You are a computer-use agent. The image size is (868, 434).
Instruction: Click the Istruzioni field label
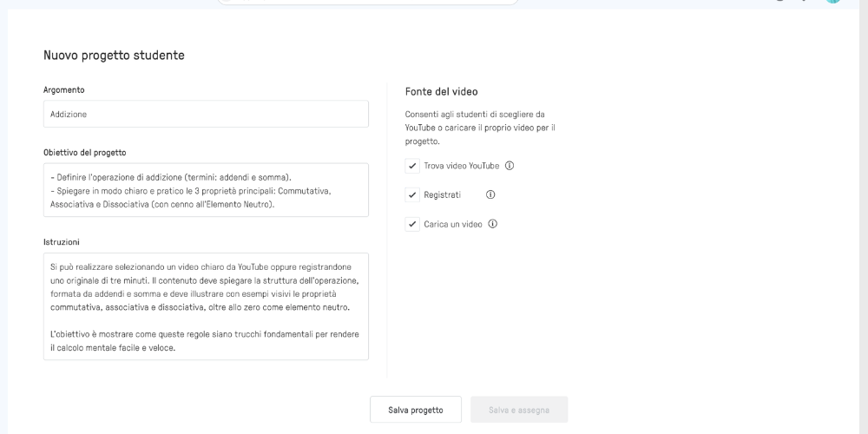(x=62, y=242)
